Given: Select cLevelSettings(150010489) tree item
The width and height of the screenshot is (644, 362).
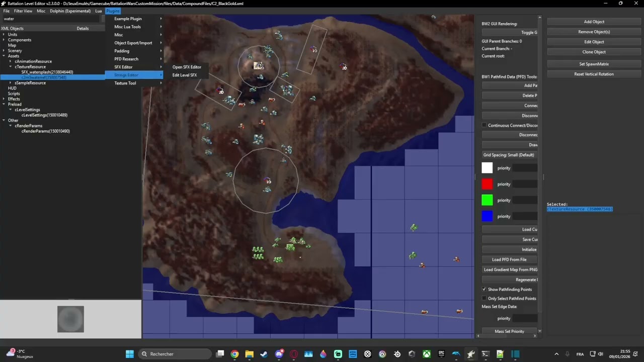Looking at the screenshot, I should (x=44, y=115).
